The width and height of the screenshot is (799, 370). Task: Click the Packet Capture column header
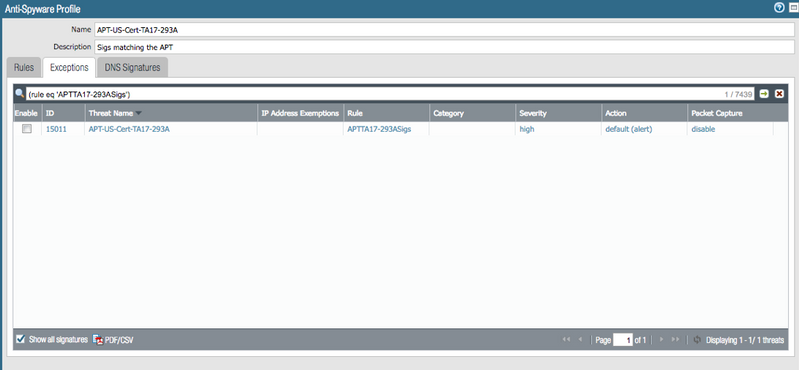(730, 113)
